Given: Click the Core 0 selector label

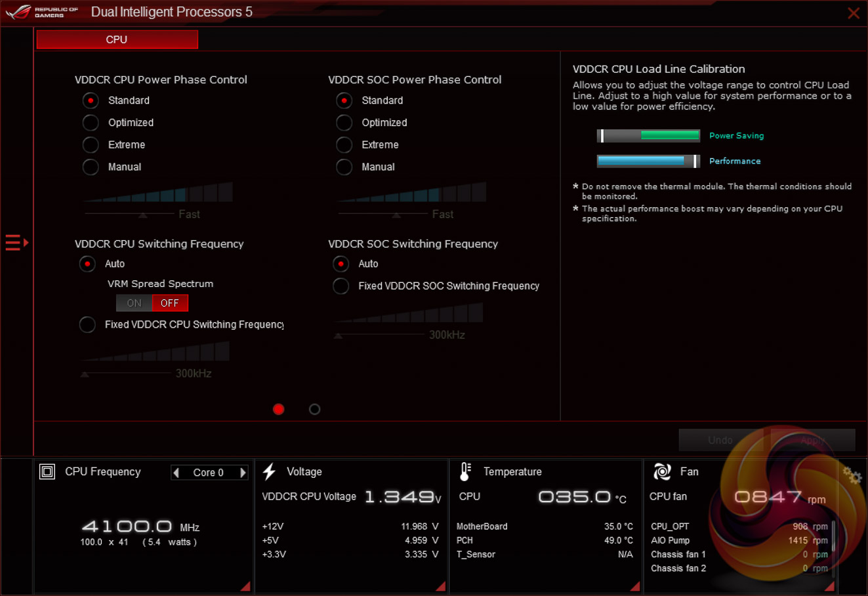Looking at the screenshot, I should (209, 473).
